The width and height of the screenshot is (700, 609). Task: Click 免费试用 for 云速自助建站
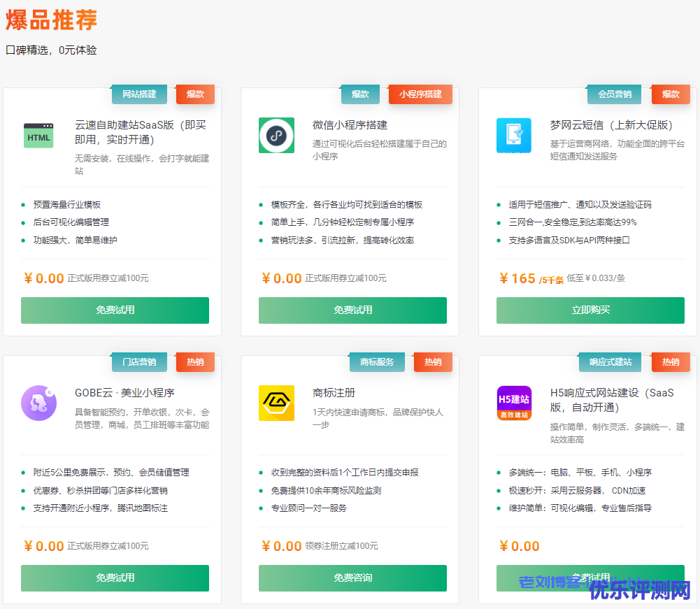[115, 310]
